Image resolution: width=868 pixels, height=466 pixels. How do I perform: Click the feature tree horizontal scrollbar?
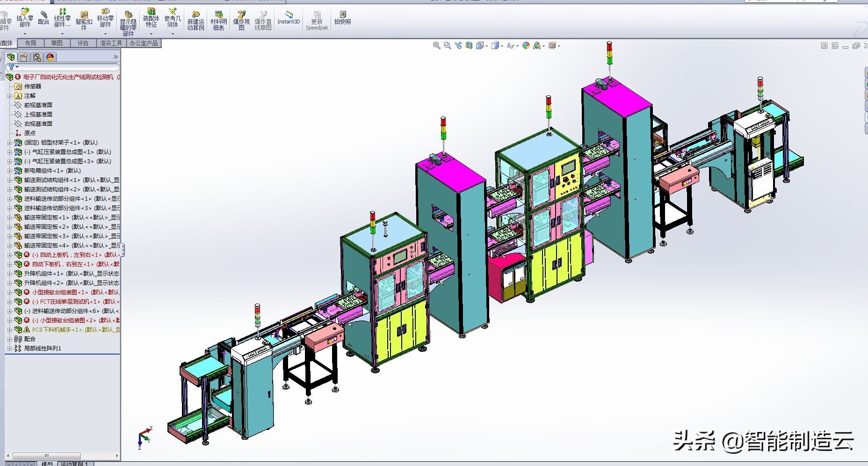pos(47,455)
